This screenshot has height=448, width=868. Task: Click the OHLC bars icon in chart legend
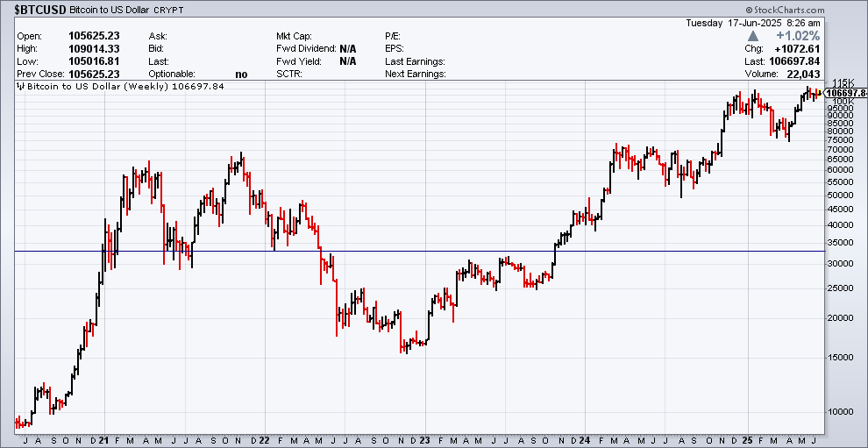[21, 86]
